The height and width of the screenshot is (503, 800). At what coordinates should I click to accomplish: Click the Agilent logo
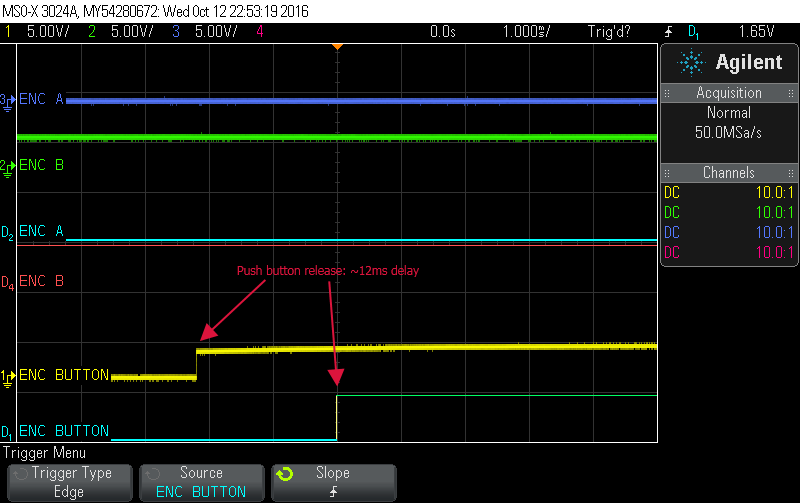[x=730, y=62]
